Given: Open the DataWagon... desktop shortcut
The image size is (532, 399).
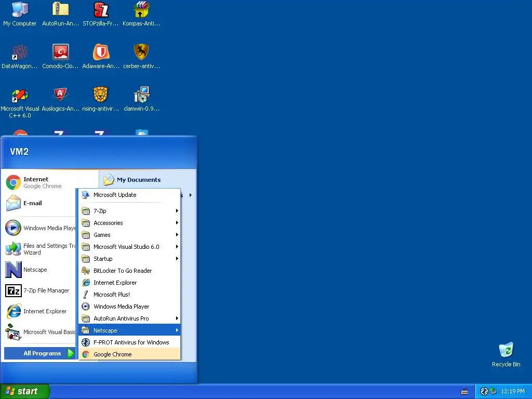Looking at the screenshot, I should [20, 57].
